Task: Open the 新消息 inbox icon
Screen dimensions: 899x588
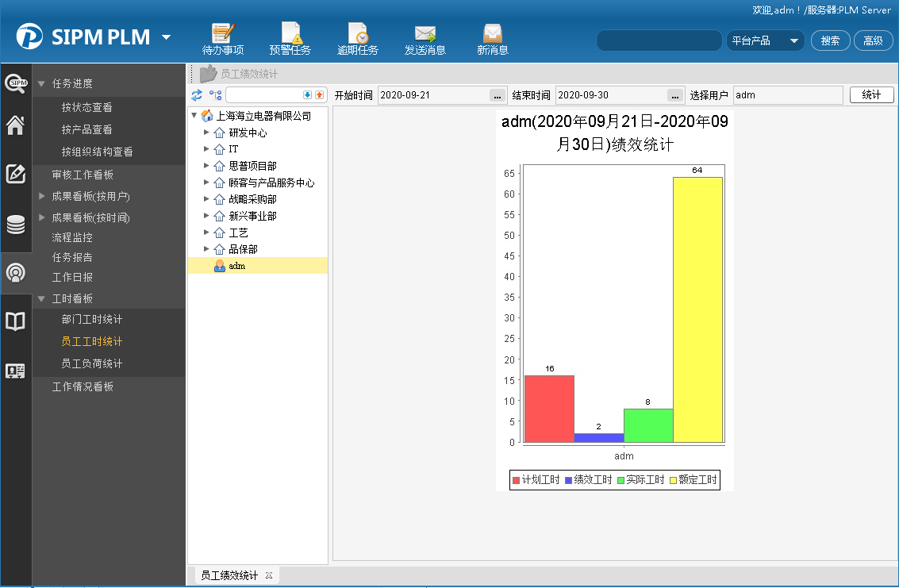Action: (493, 39)
